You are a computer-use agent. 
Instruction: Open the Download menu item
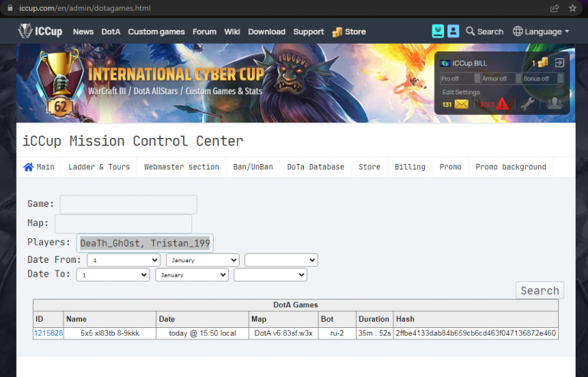pyautogui.click(x=266, y=31)
